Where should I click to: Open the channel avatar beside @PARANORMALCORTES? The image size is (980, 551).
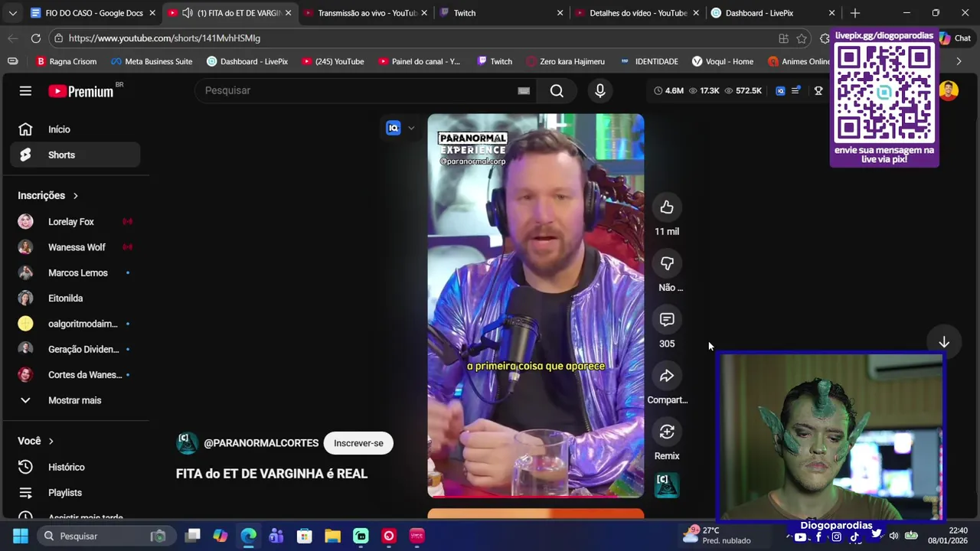tap(187, 443)
